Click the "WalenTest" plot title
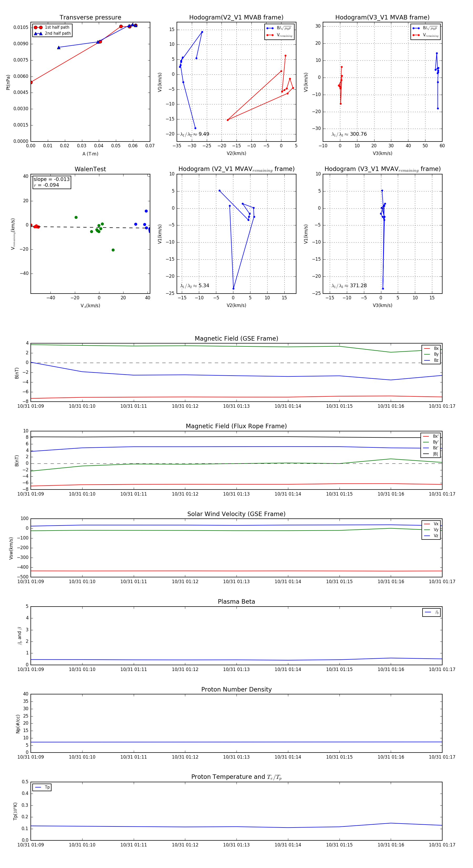This screenshot has height=868, width=473. 90,169
